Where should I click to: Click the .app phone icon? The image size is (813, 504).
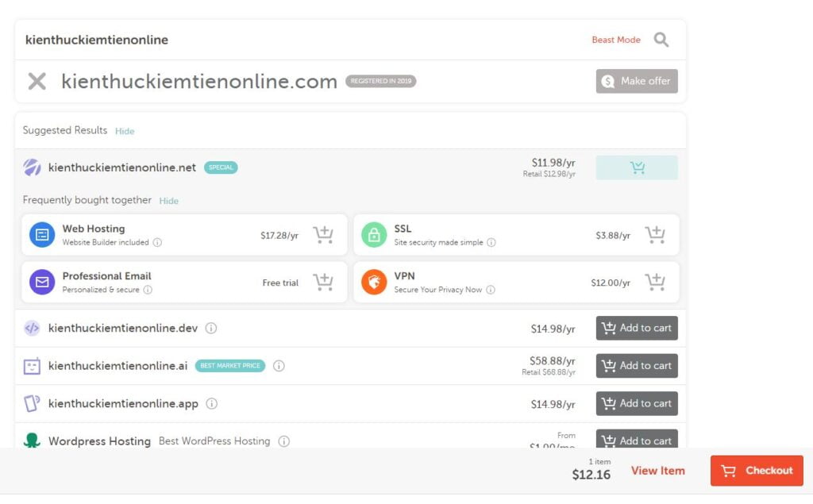[x=32, y=403]
